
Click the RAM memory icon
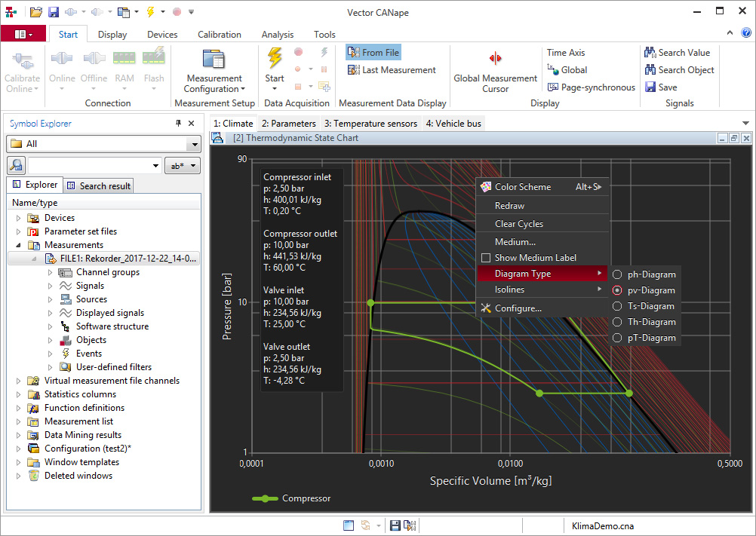pyautogui.click(x=124, y=58)
